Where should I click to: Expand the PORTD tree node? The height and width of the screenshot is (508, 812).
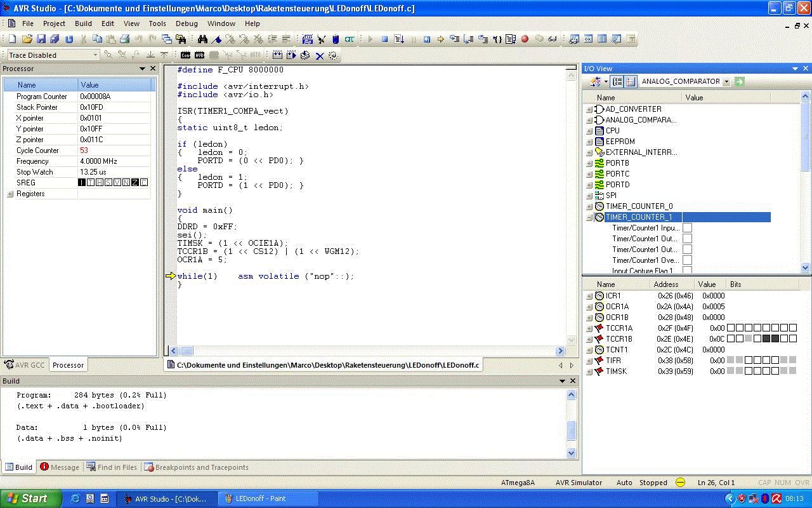point(589,185)
